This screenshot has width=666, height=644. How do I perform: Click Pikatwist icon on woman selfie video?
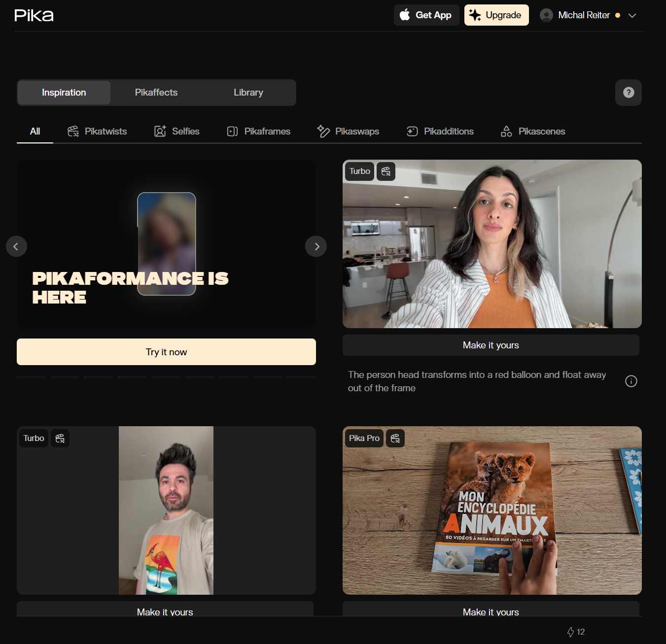pos(386,171)
